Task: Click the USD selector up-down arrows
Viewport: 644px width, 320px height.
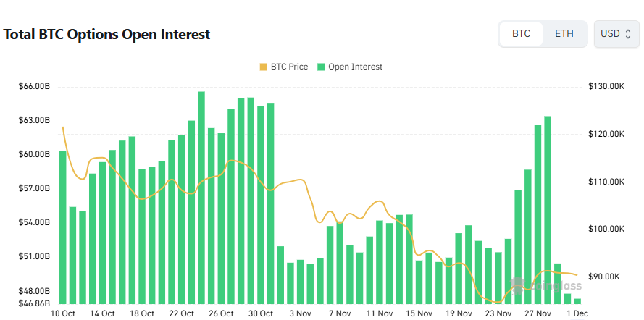Action: [x=628, y=34]
